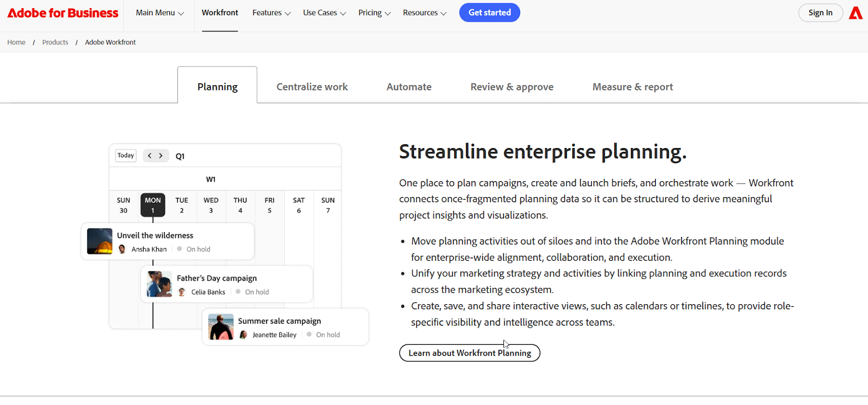
Task: Open the Review & approve tab
Action: (x=512, y=87)
